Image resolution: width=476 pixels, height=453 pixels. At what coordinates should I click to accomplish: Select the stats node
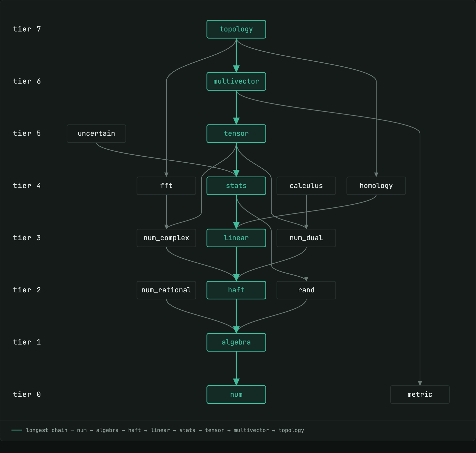pyautogui.click(x=236, y=186)
